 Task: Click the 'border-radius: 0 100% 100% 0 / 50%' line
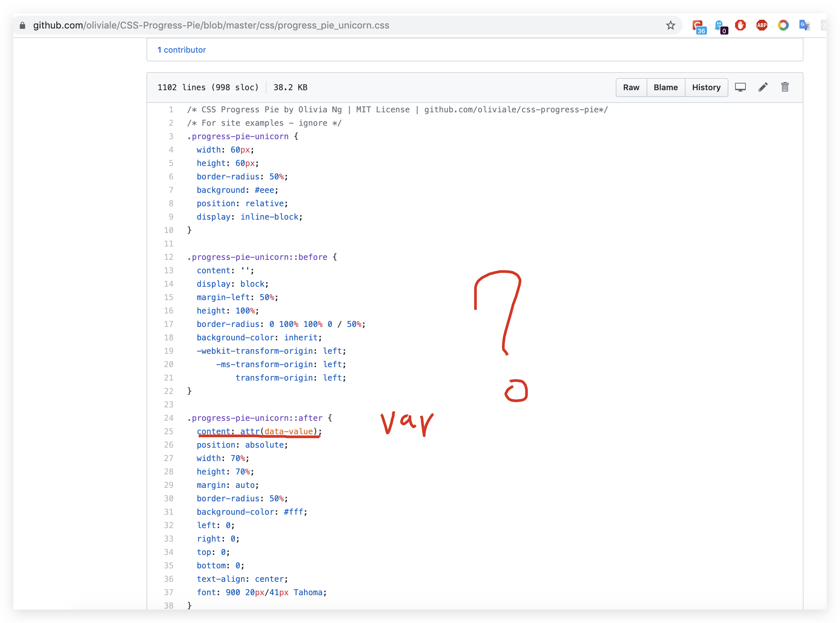281,324
